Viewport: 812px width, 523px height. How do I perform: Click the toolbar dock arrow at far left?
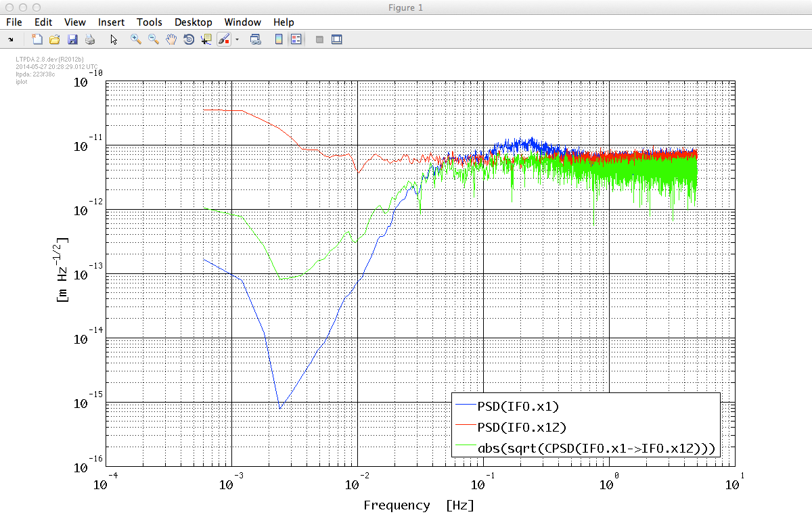(x=11, y=39)
